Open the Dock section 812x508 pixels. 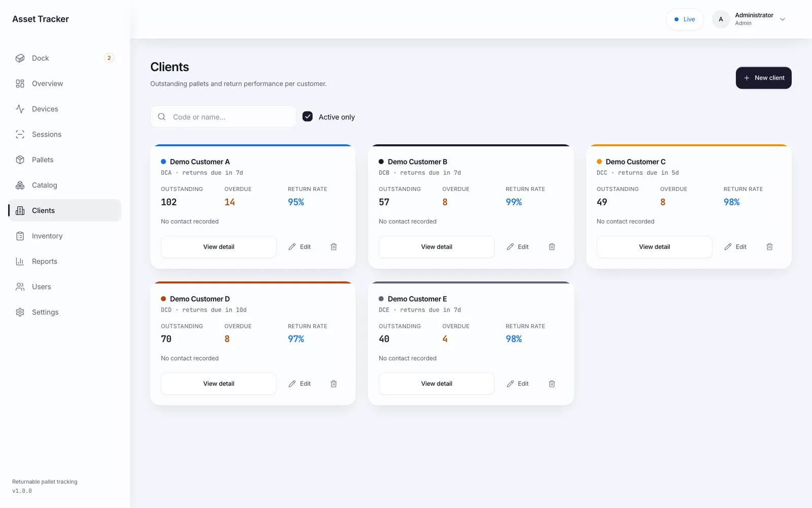pos(64,58)
